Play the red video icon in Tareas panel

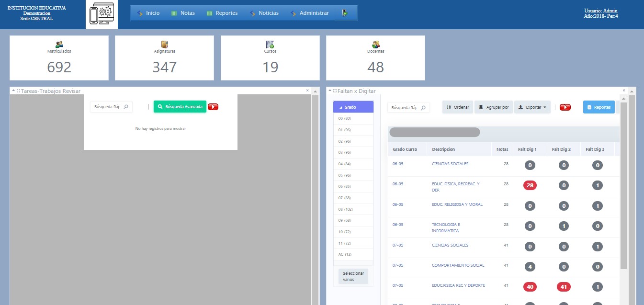pos(213,107)
